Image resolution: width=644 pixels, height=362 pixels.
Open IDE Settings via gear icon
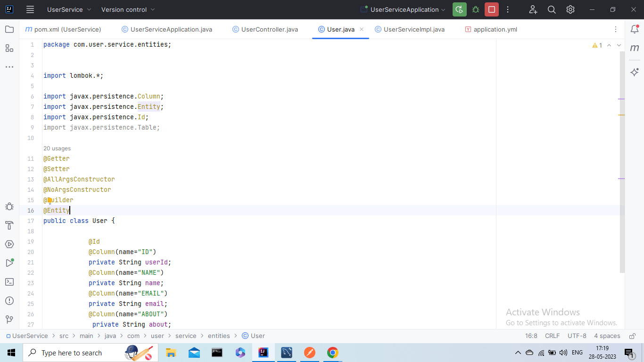(x=570, y=9)
